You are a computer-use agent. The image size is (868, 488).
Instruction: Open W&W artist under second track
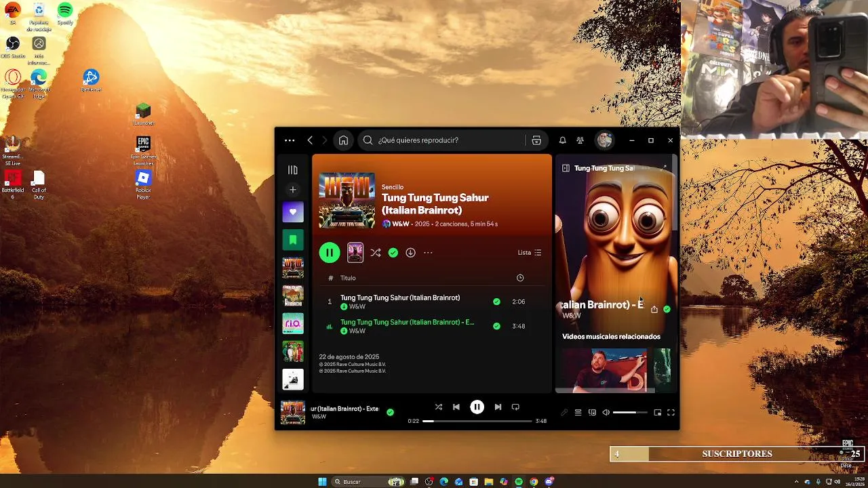click(x=357, y=331)
